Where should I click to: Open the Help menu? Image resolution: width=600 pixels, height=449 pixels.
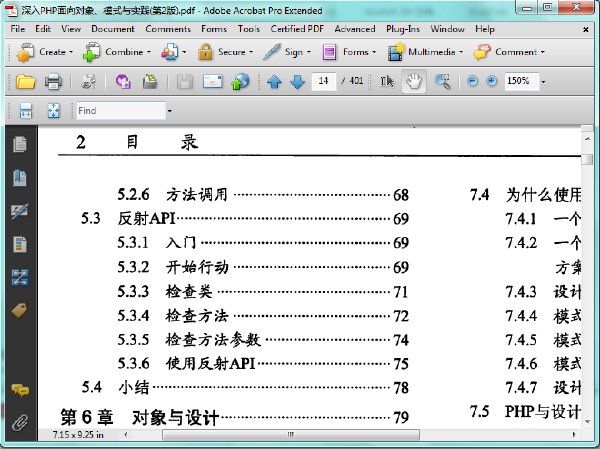pos(485,29)
